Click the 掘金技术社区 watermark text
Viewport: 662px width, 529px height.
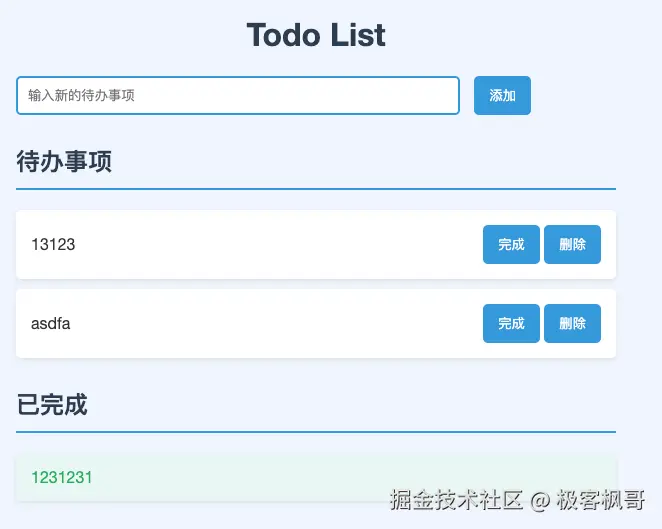(x=456, y=499)
